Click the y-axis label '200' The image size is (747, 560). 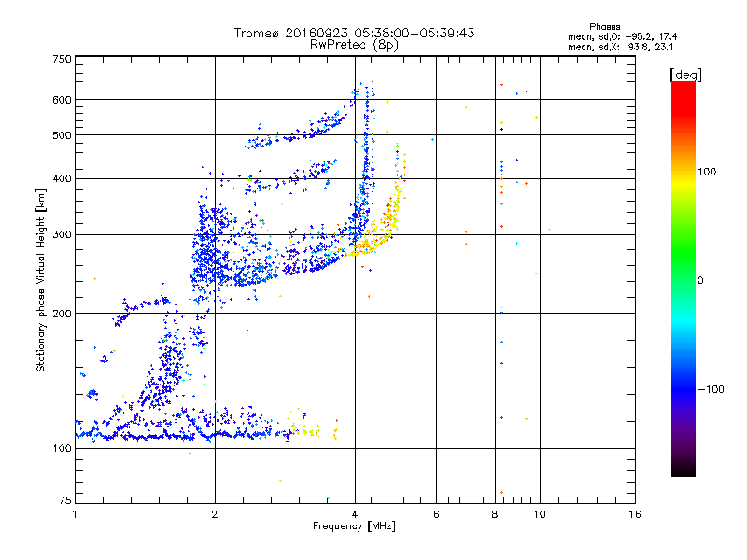click(x=62, y=314)
